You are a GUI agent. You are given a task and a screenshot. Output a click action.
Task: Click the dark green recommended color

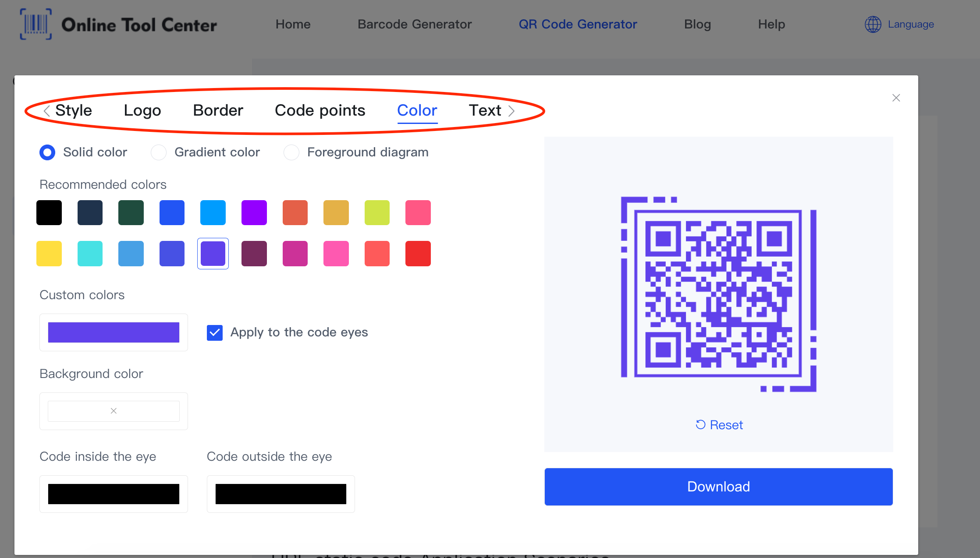point(131,212)
